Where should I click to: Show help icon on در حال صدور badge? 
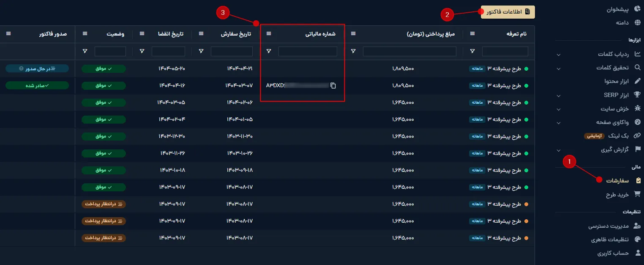click(21, 69)
